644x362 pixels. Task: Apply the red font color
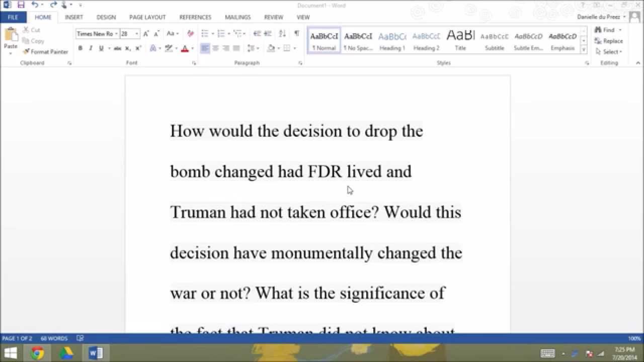pyautogui.click(x=185, y=48)
